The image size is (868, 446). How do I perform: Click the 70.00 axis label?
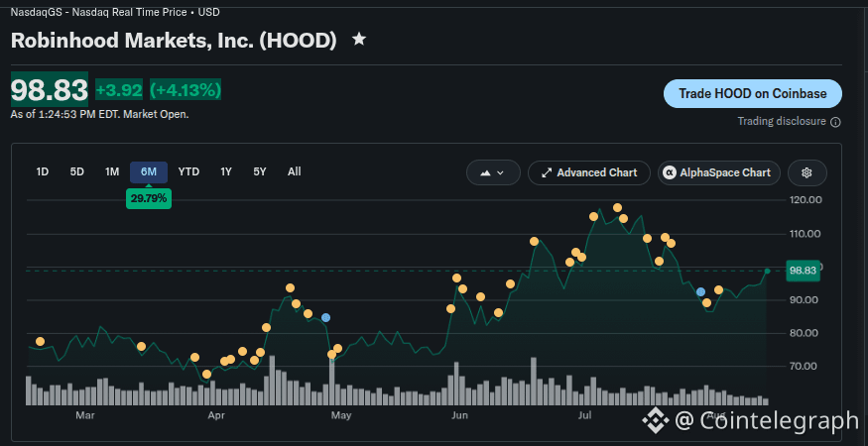805,367
